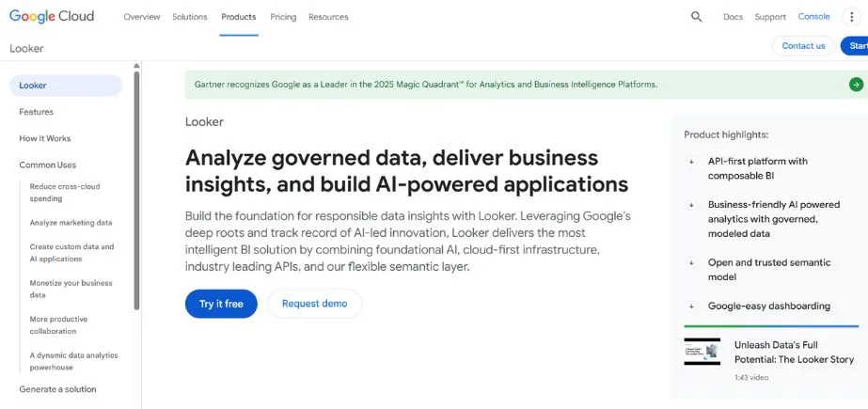Go to Pricing in top navigation
The height and width of the screenshot is (409, 868).
(283, 17)
